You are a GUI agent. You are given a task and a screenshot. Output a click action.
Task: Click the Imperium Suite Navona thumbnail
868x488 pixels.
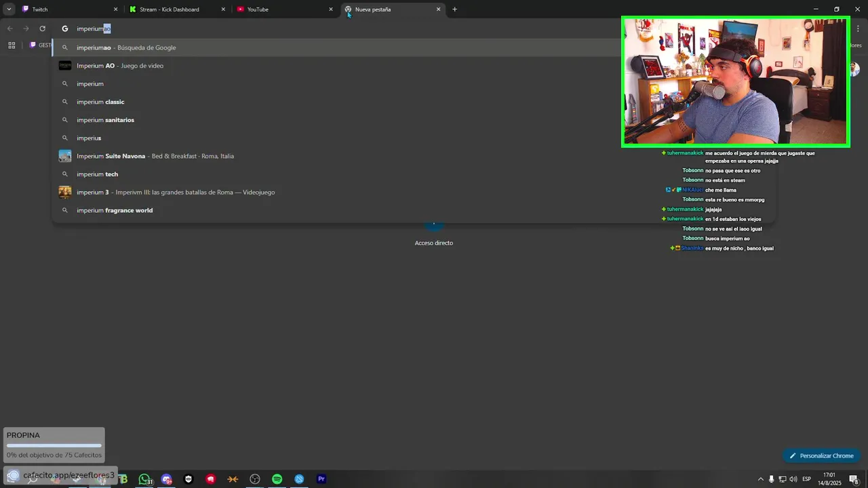[65, 156]
